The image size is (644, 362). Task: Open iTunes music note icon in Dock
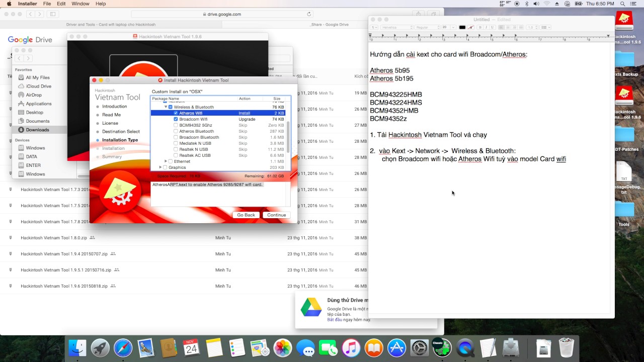(x=351, y=348)
